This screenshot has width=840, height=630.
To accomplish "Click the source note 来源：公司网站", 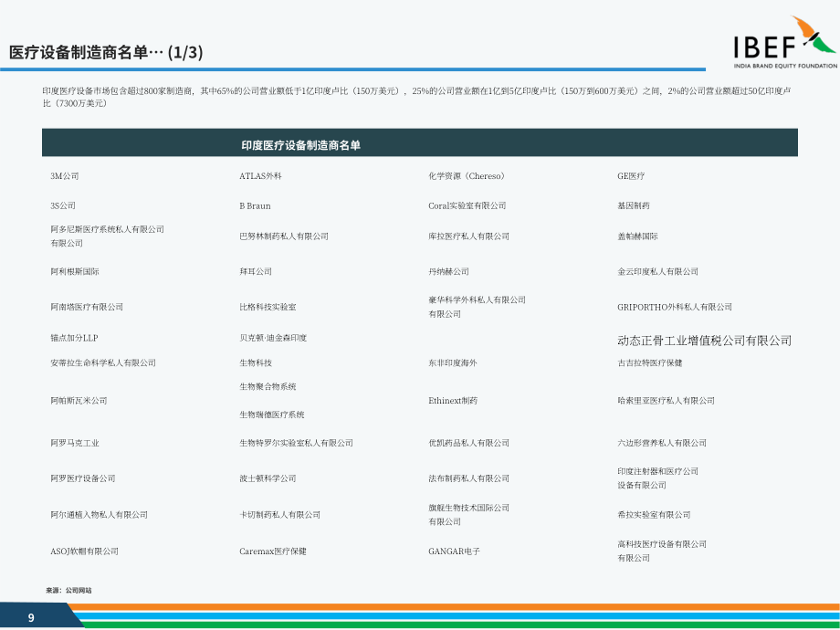I will point(68,591).
